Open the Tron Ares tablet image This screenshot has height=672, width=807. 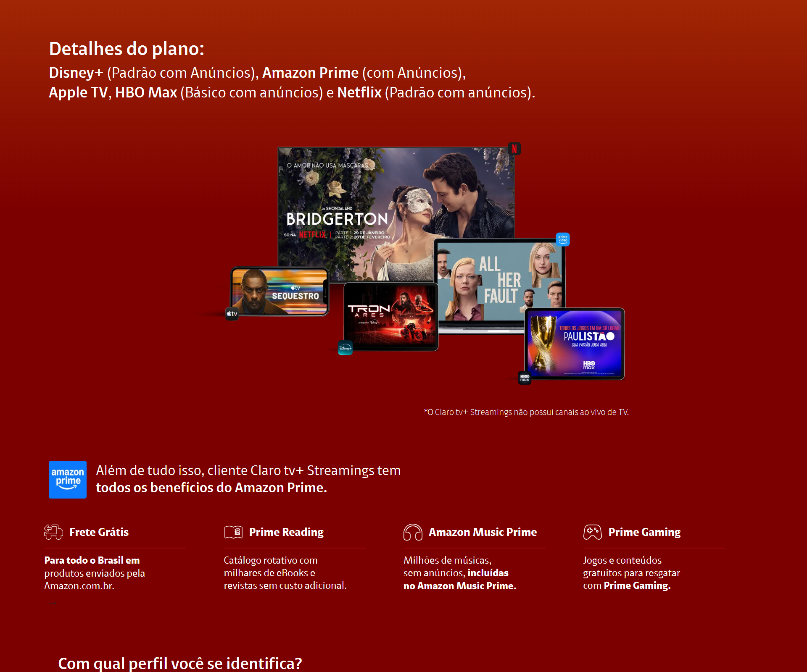pos(391,317)
